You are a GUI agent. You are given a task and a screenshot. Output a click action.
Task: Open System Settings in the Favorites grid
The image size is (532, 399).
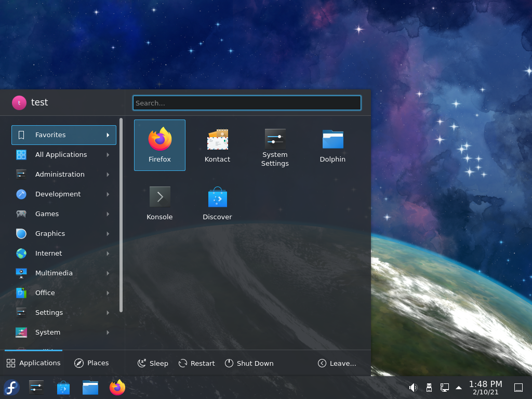pos(275,145)
